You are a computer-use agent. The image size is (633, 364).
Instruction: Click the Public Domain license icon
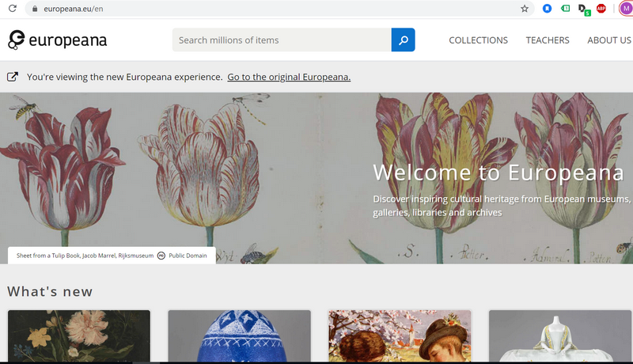coord(161,256)
